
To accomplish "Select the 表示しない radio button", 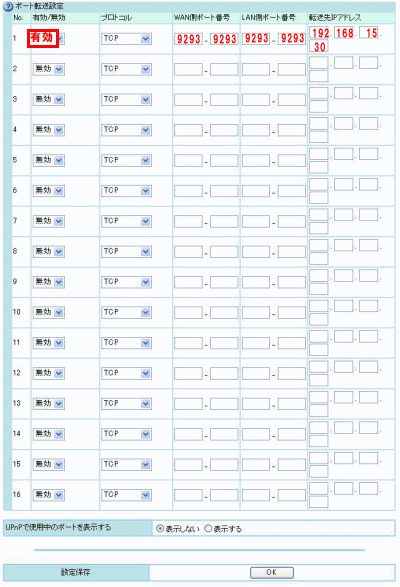I will tap(160, 529).
